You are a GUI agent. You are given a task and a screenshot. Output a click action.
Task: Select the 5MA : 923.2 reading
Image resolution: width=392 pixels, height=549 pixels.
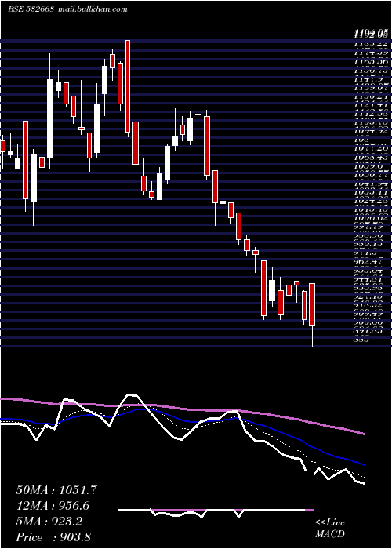pyautogui.click(x=49, y=522)
